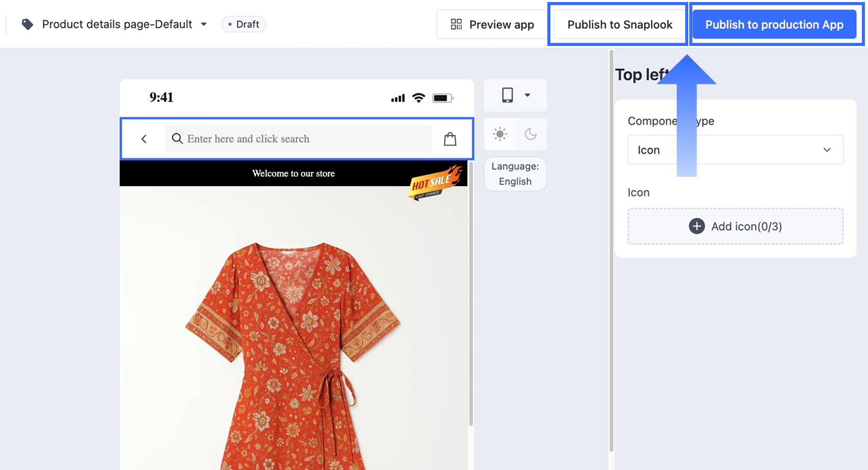Viewport: 868px width, 470px height.
Task: Click the magnifier icon in the search bar
Action: click(x=177, y=138)
